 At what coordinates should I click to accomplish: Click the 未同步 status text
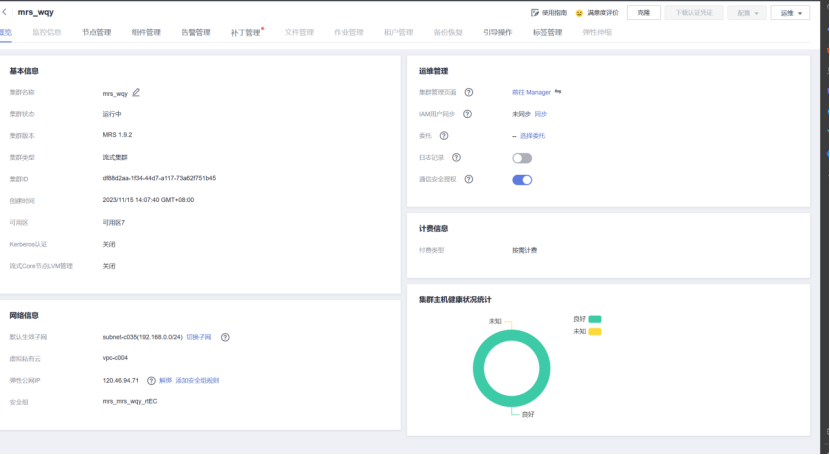tap(521, 114)
